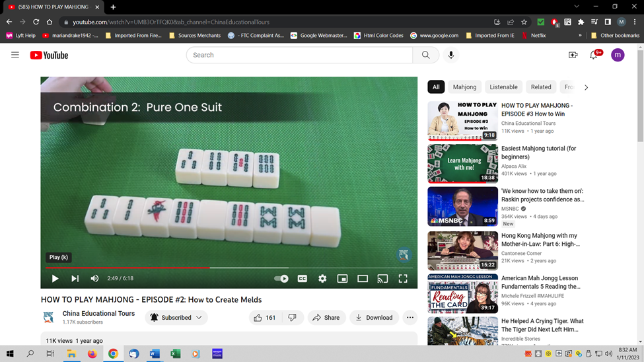Open the video settings gear

322,279
